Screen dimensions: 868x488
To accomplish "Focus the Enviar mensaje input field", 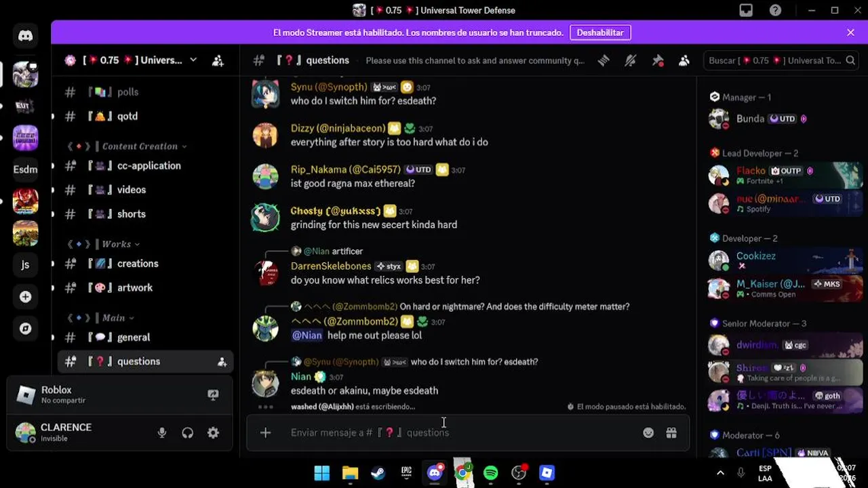I will coord(461,432).
